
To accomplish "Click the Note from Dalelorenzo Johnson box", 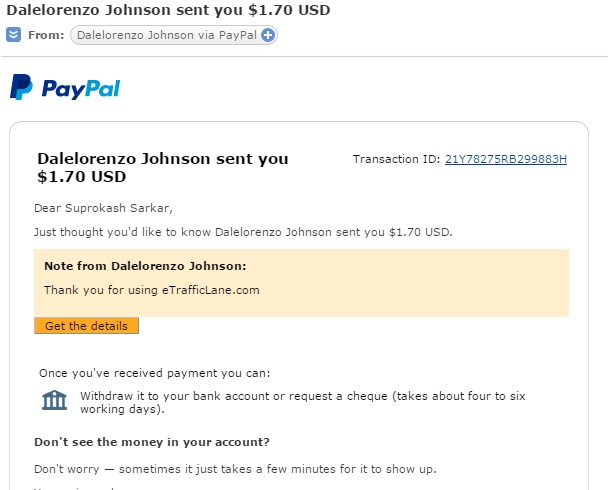I will click(301, 283).
